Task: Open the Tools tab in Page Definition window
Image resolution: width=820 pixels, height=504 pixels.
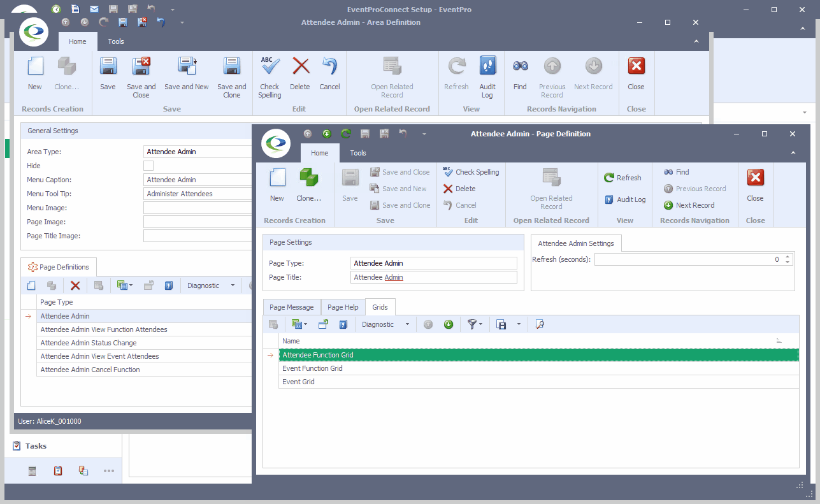Action: point(358,153)
